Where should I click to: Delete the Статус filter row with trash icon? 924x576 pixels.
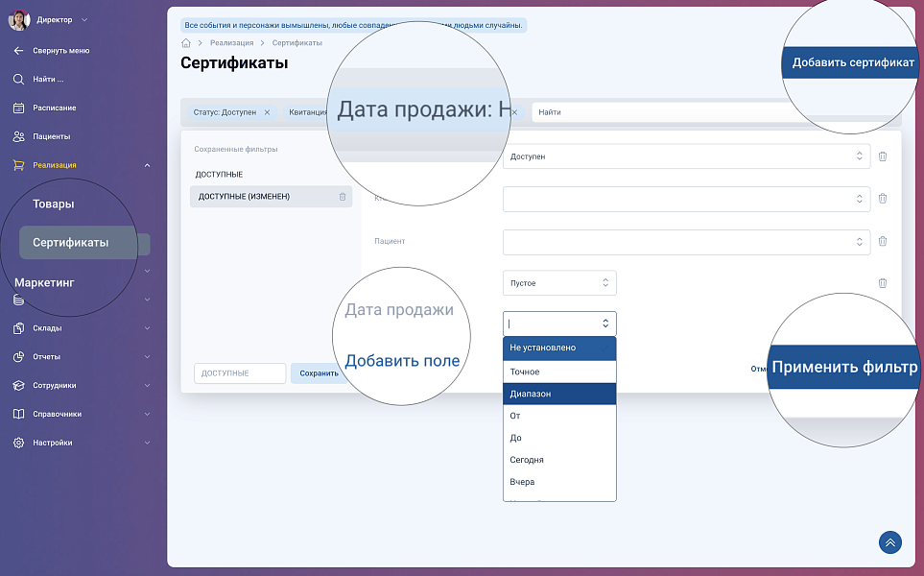882,156
